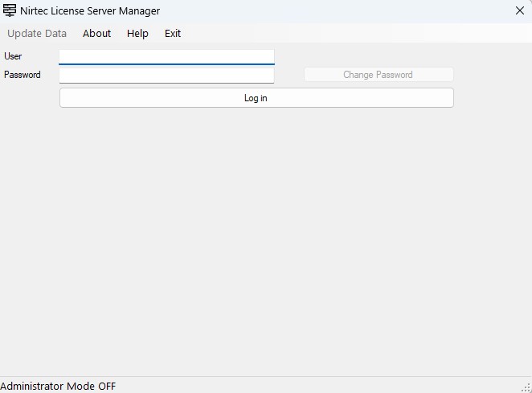532x393 pixels.
Task: Choose Exit from the menu bar
Action: coord(173,34)
